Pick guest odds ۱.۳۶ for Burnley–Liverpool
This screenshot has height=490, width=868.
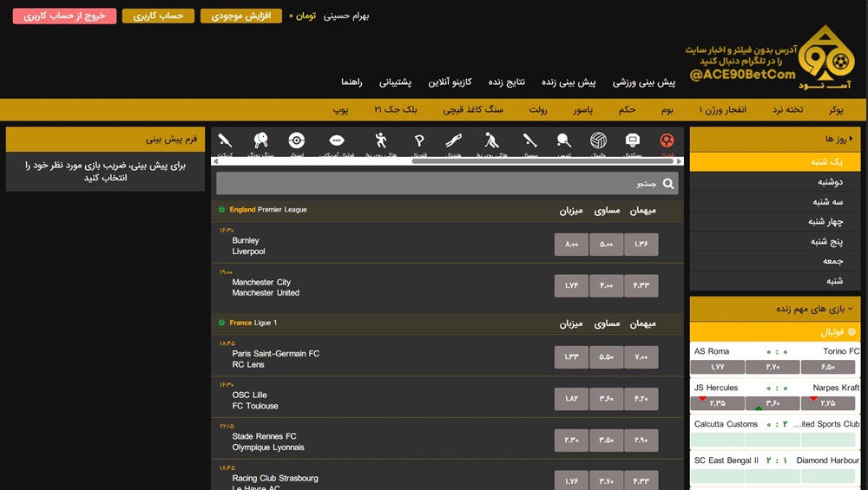click(x=641, y=245)
